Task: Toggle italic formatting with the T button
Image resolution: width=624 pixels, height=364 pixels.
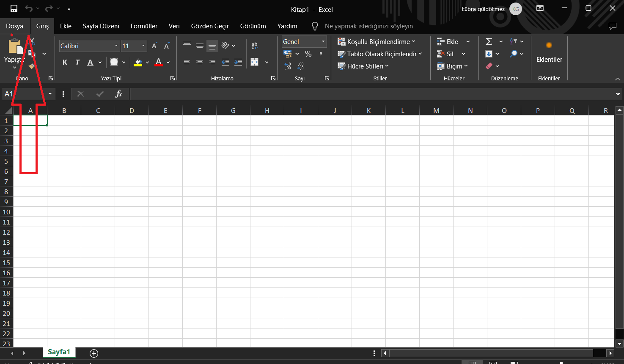Action: click(x=77, y=62)
